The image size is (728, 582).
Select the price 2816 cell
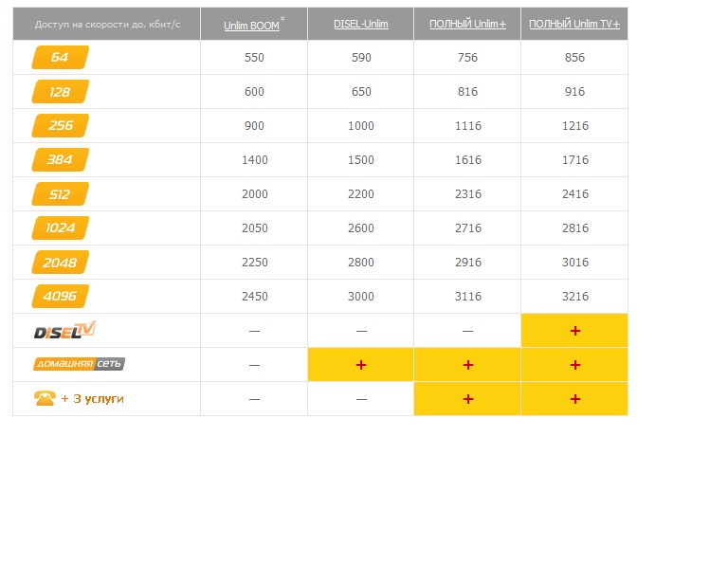click(x=575, y=227)
